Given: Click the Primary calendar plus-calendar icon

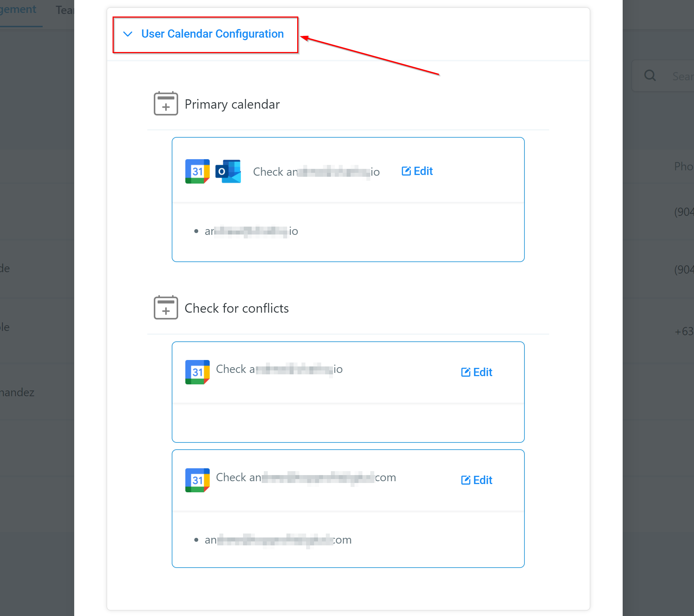Looking at the screenshot, I should (166, 104).
